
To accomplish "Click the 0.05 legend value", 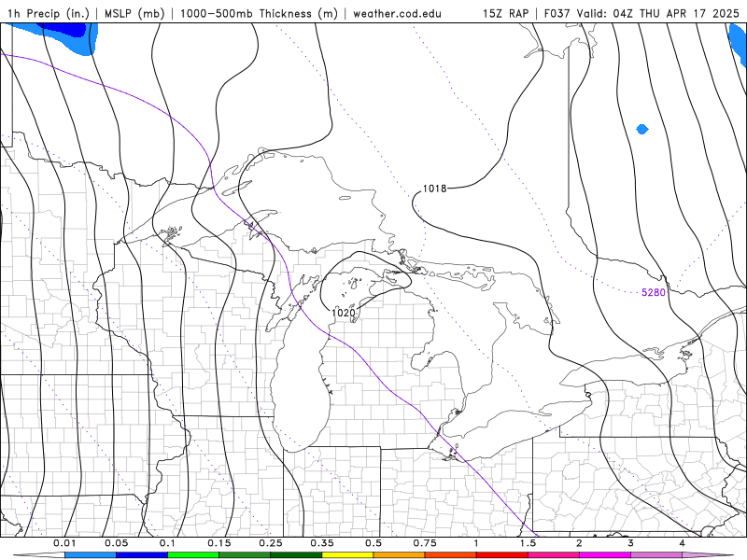I will (x=116, y=543).
